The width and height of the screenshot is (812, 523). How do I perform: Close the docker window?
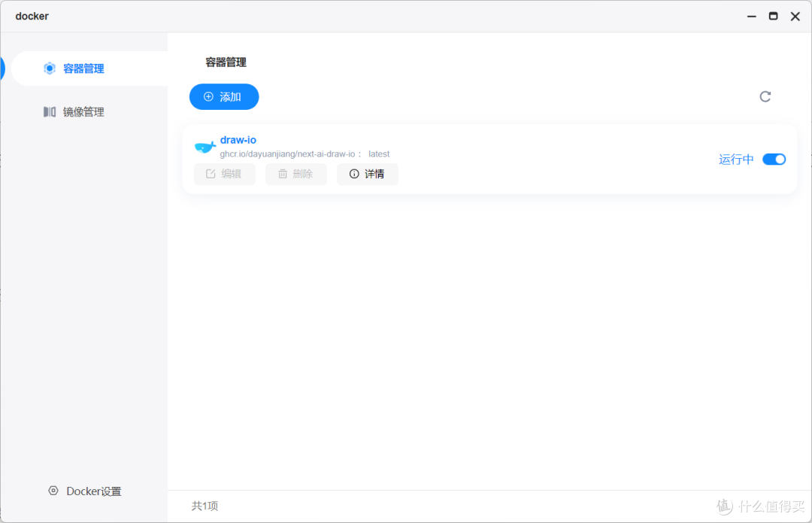tap(795, 17)
